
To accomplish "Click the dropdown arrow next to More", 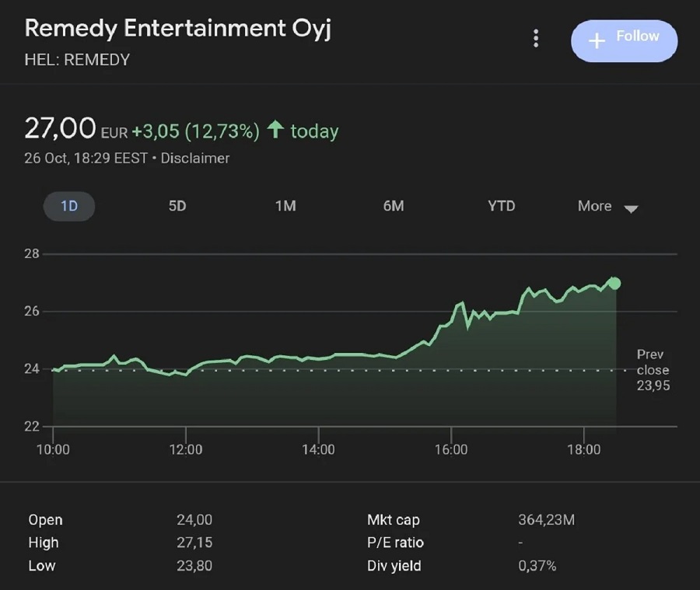I will (631, 209).
